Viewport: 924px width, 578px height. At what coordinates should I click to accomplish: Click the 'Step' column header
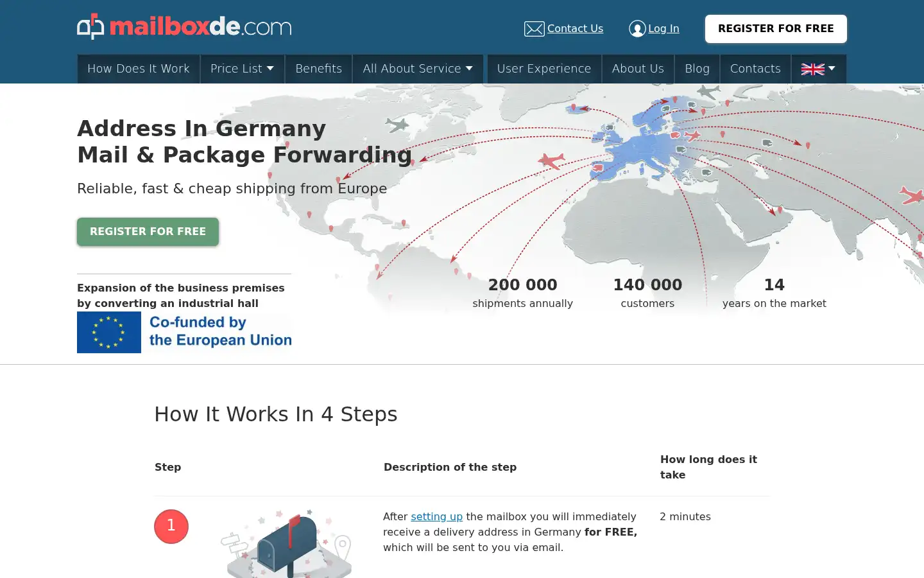(167, 467)
